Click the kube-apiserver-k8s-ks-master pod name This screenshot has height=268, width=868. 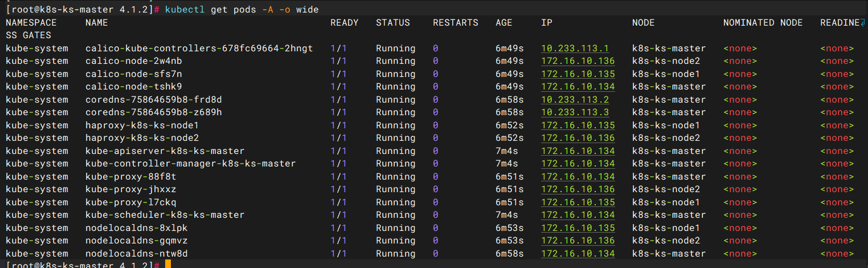pyautogui.click(x=165, y=151)
